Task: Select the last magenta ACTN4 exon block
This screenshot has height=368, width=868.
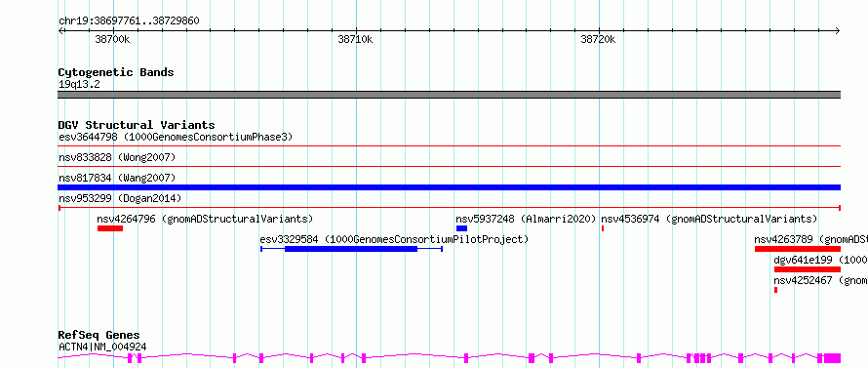Action: pos(833,358)
